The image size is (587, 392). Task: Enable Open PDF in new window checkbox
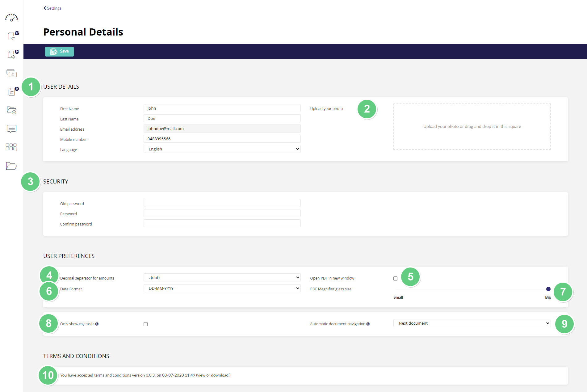395,278
